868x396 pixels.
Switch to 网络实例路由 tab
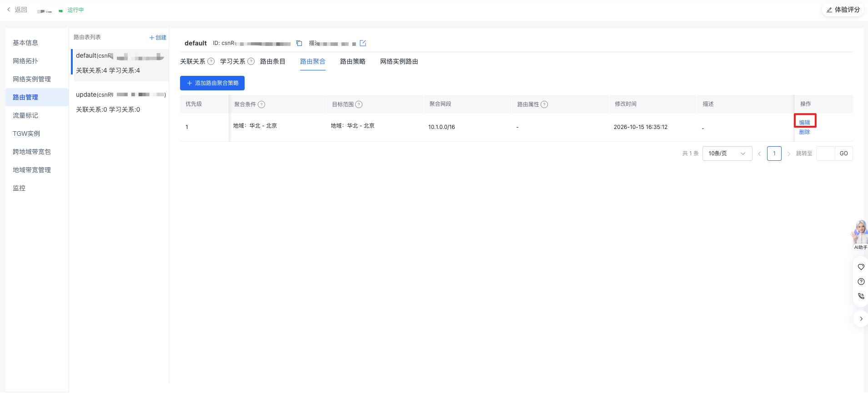(399, 61)
